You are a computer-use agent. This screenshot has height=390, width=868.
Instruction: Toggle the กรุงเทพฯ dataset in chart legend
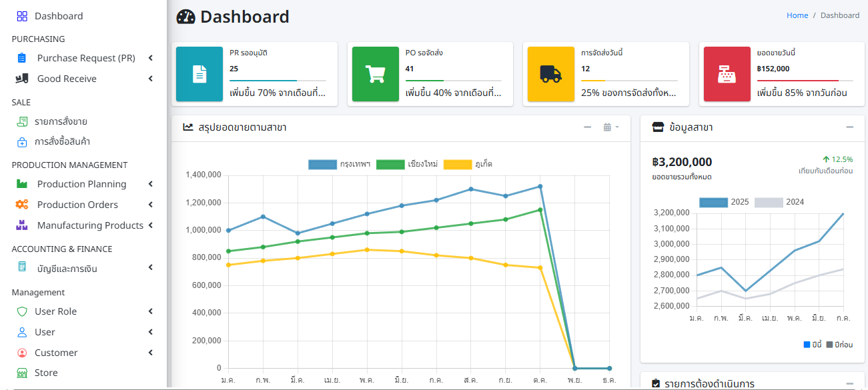click(340, 164)
